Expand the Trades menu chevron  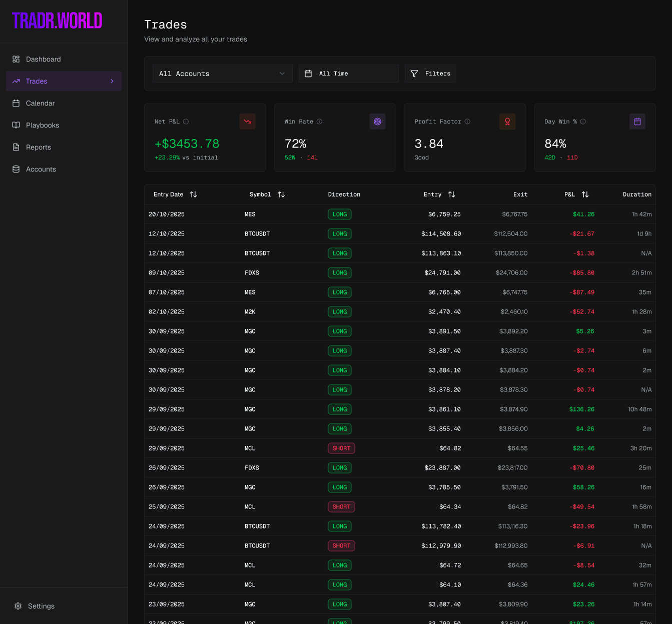[x=112, y=81]
